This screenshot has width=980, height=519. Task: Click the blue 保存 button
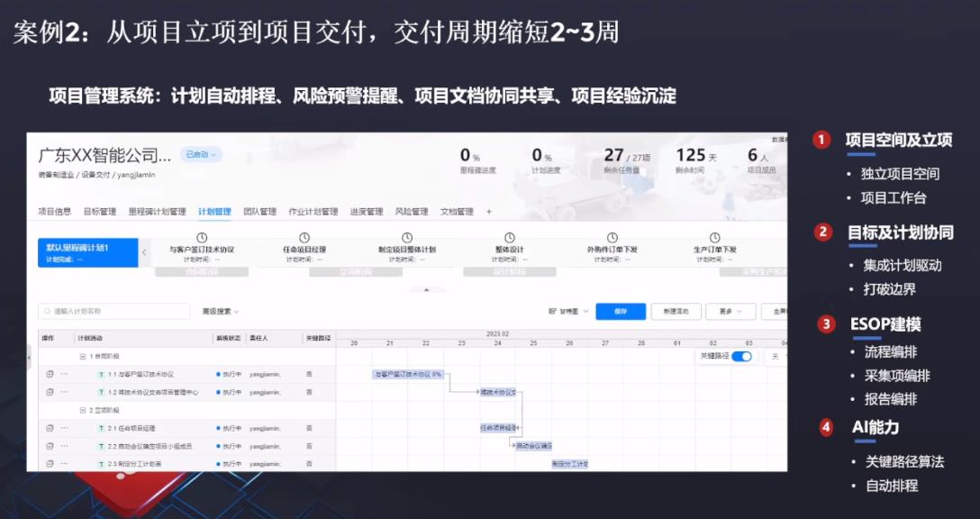point(621,311)
